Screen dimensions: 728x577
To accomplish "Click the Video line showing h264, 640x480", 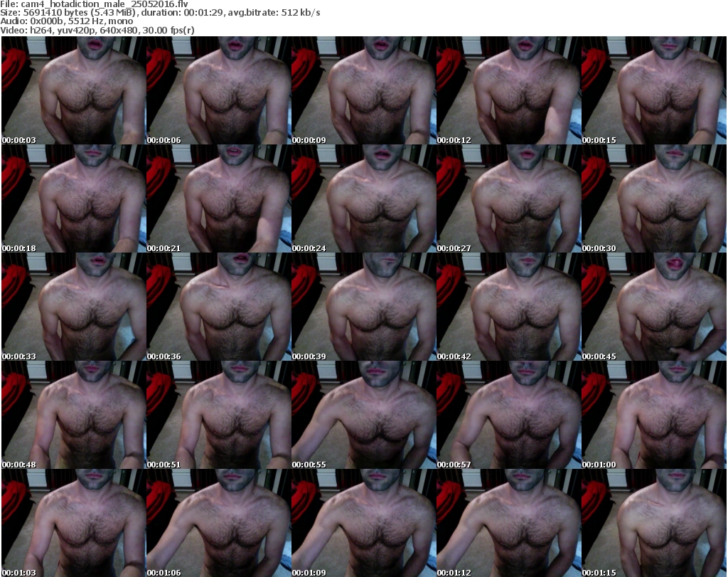I will click(97, 30).
